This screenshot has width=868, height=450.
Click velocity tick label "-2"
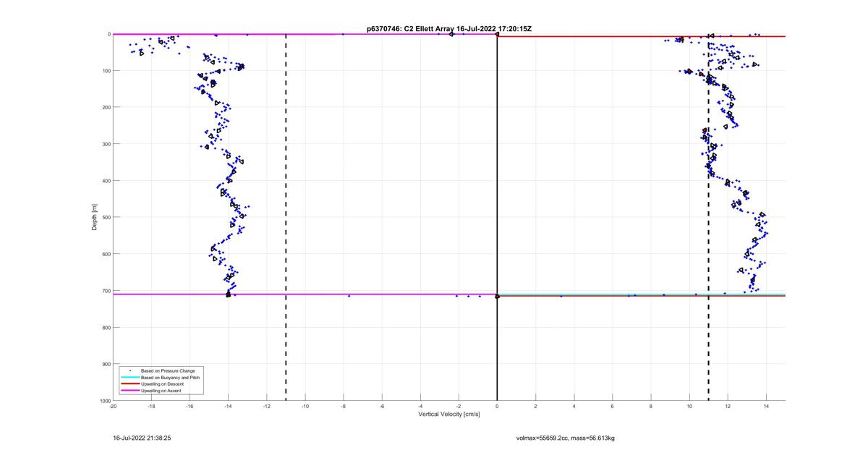(459, 407)
